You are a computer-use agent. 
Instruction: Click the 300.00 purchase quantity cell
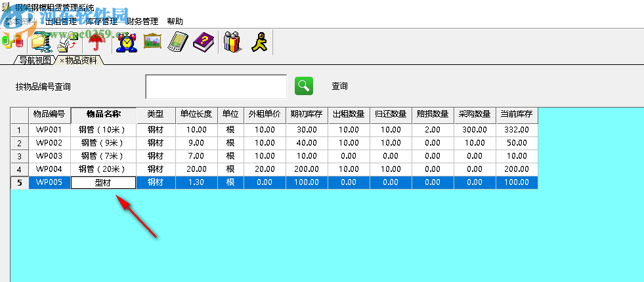(x=475, y=130)
